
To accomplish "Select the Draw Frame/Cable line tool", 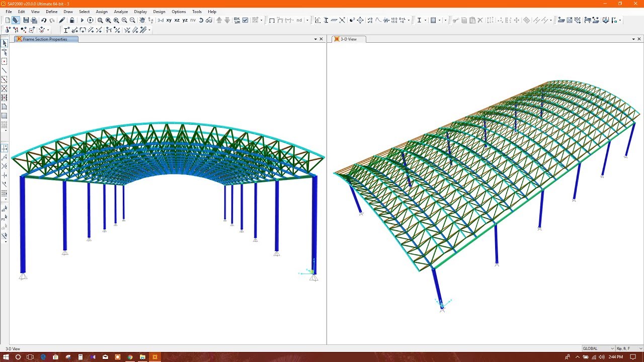I will (5, 70).
